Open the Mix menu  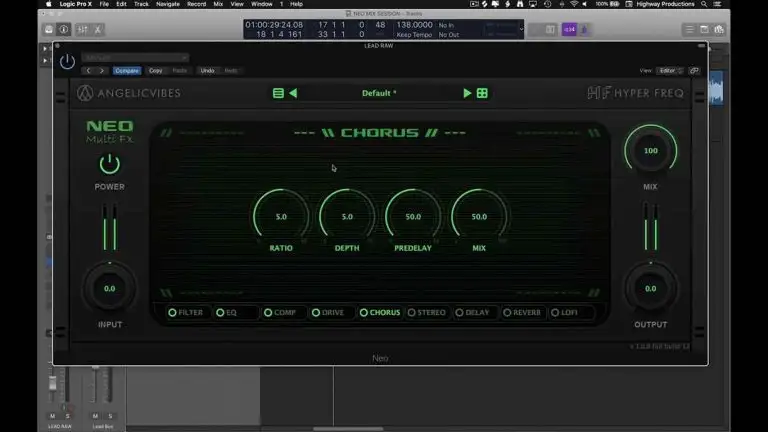pyautogui.click(x=218, y=4)
